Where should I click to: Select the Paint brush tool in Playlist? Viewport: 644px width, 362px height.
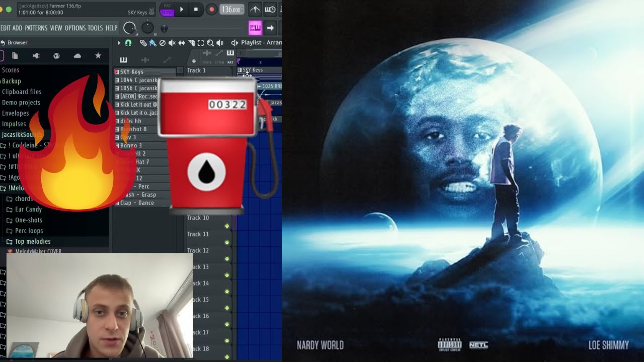pyautogui.click(x=152, y=43)
